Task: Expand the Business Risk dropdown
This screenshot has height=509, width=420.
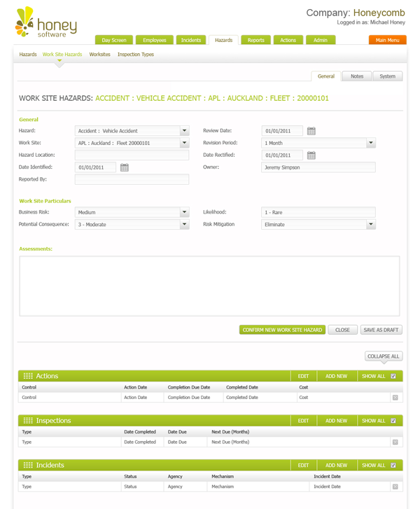Action: pyautogui.click(x=184, y=212)
